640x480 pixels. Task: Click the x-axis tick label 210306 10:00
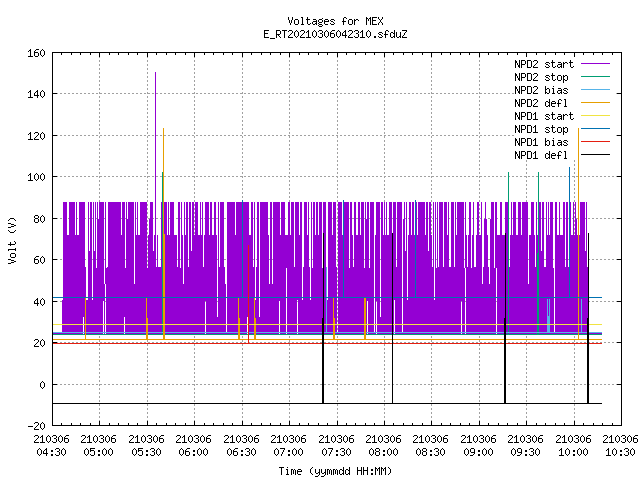click(x=573, y=446)
